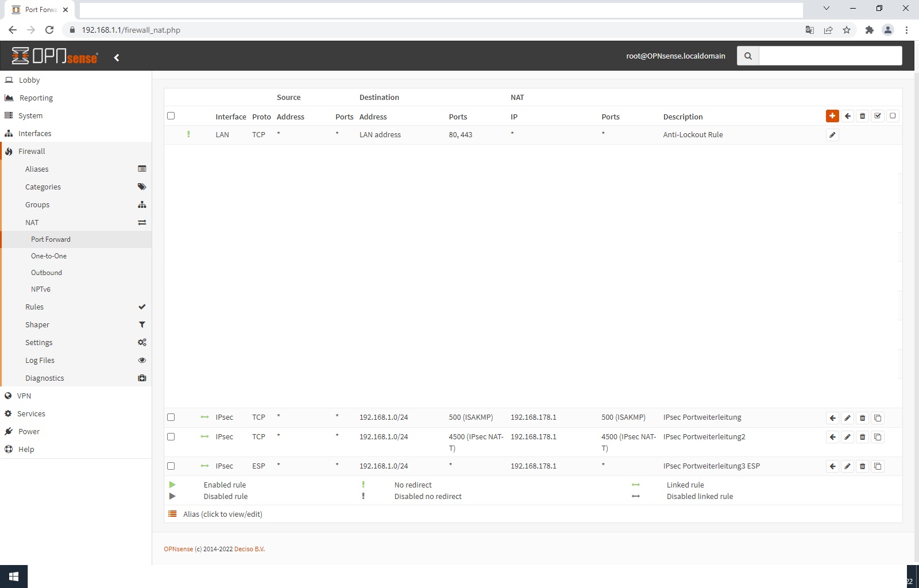The image size is (919, 588).
Task: Expand the System menu
Action: point(76,116)
